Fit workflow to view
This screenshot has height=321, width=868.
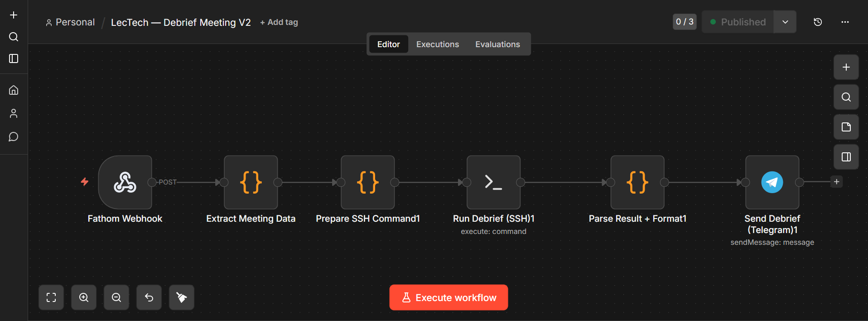[x=51, y=297]
